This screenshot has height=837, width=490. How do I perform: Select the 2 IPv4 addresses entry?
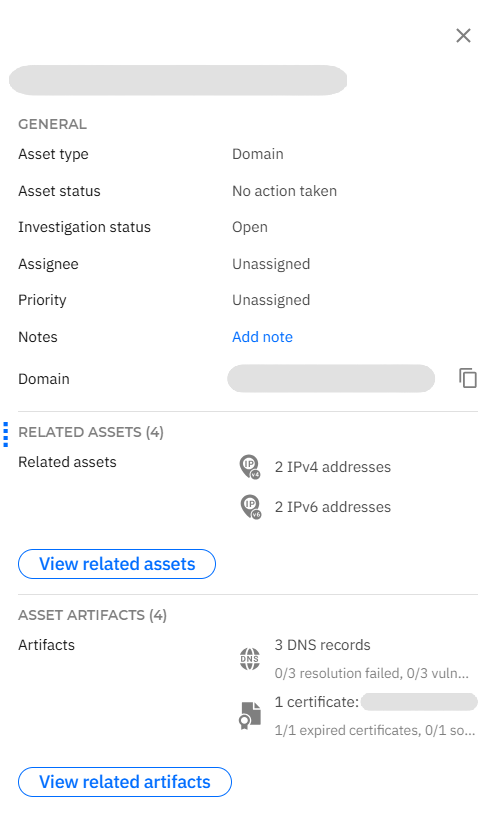click(333, 467)
